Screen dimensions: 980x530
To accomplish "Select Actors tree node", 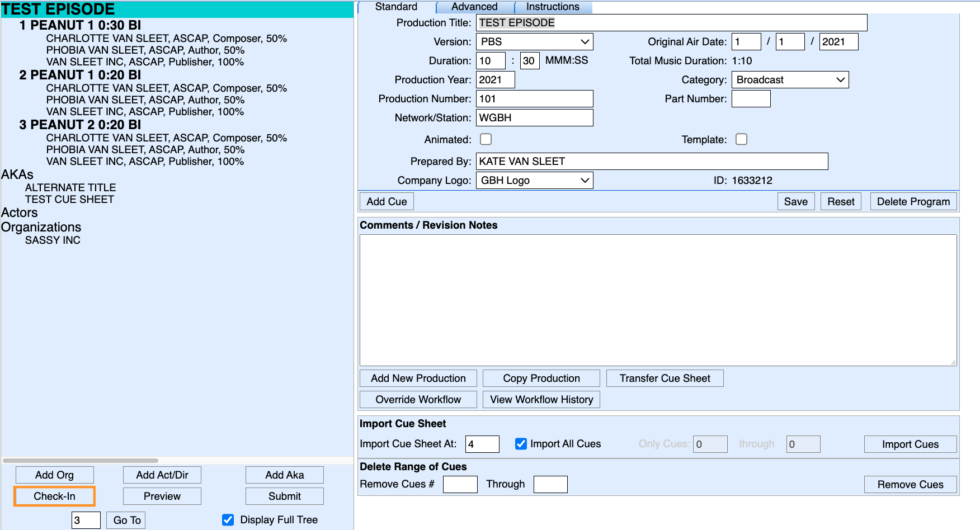I will (x=20, y=213).
